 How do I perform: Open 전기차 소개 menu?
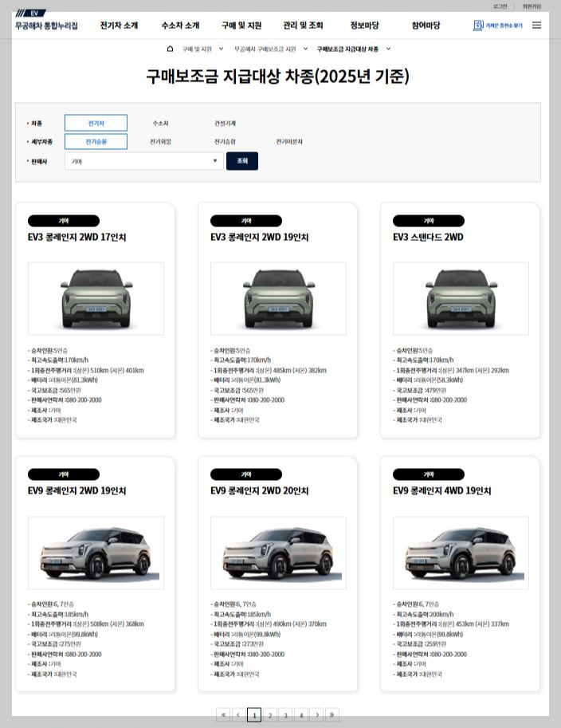pyautogui.click(x=119, y=26)
